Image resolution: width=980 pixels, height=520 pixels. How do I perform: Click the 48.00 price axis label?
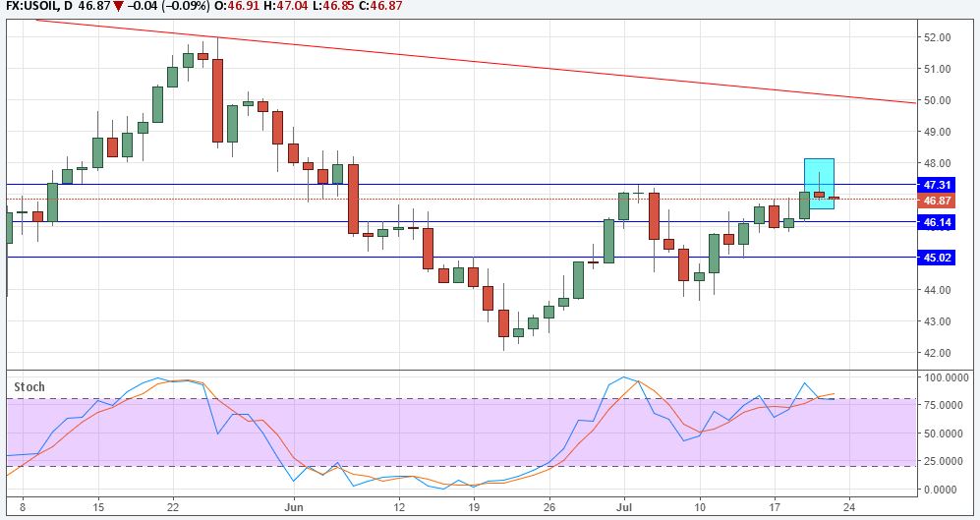click(x=937, y=164)
